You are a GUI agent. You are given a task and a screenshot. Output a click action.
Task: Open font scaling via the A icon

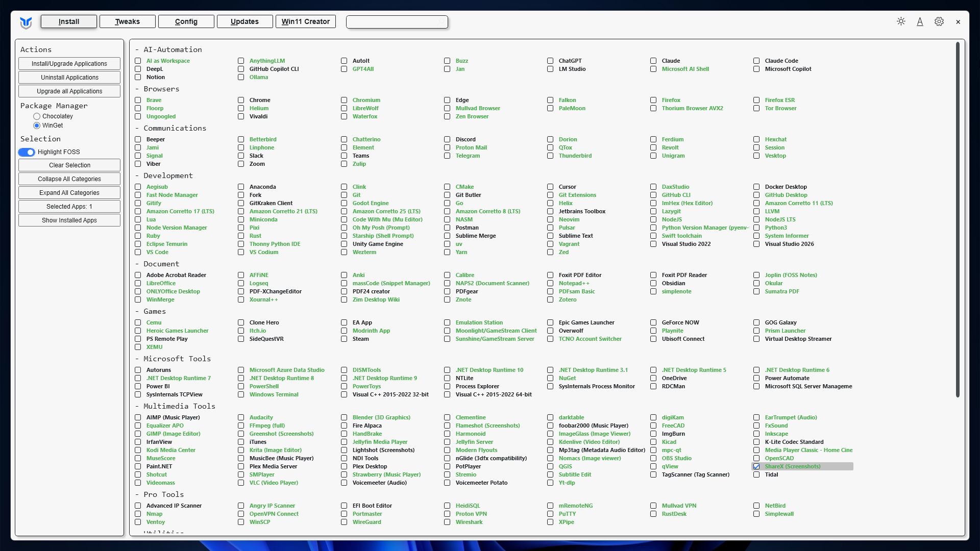pos(920,21)
